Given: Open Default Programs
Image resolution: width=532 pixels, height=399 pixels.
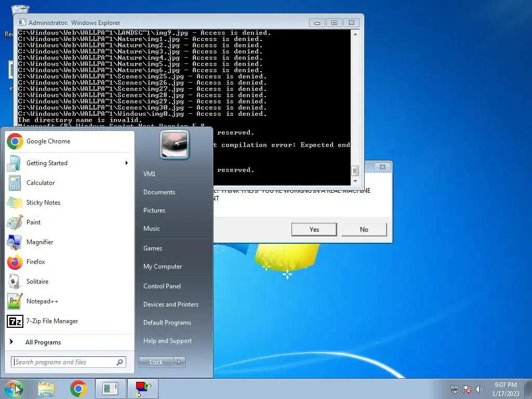Looking at the screenshot, I should pyautogui.click(x=167, y=323).
